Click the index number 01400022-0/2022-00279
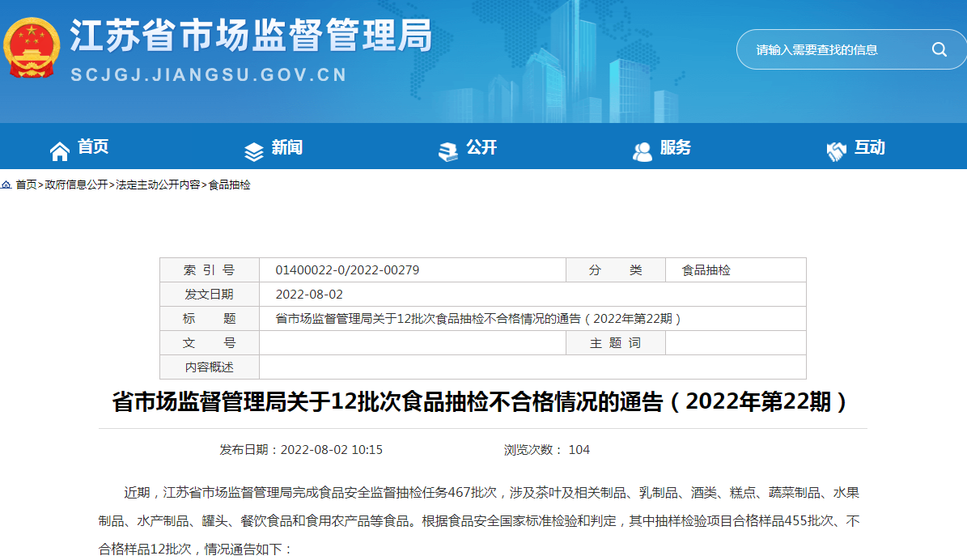Viewport: 967px width, 560px height. (x=347, y=270)
